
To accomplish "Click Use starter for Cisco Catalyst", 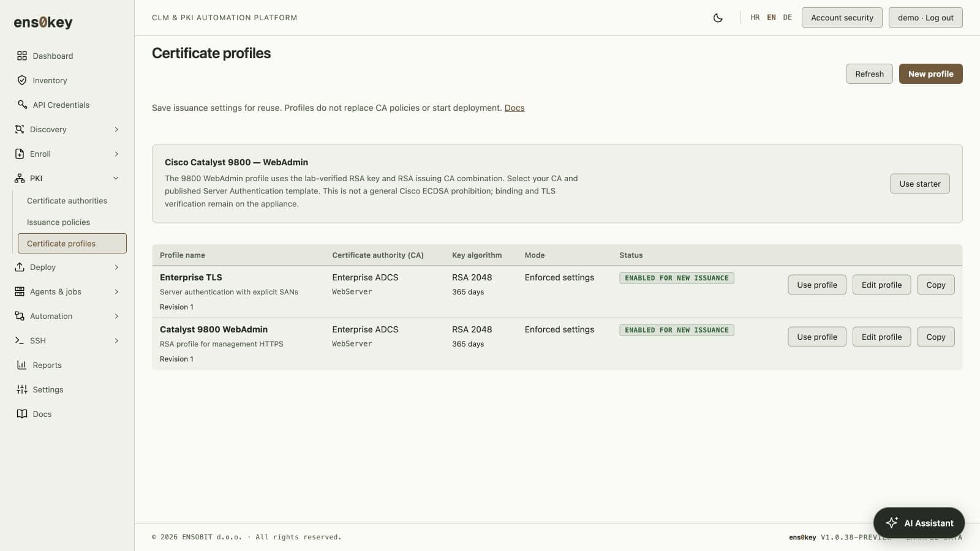I will (x=920, y=184).
